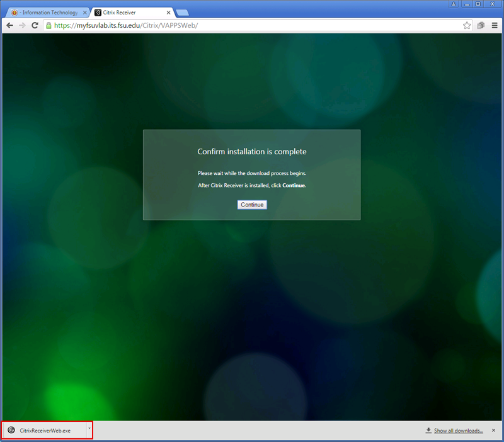
Task: Click the Information Technology tab favicon
Action: pos(14,13)
